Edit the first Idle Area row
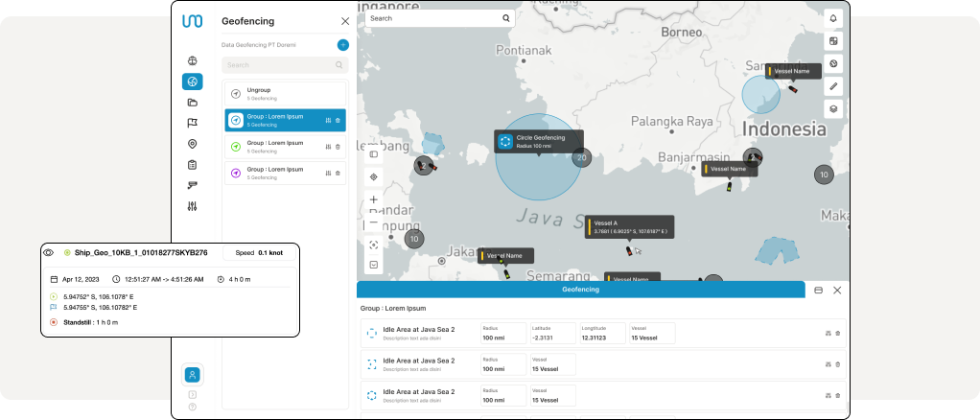 (x=828, y=334)
